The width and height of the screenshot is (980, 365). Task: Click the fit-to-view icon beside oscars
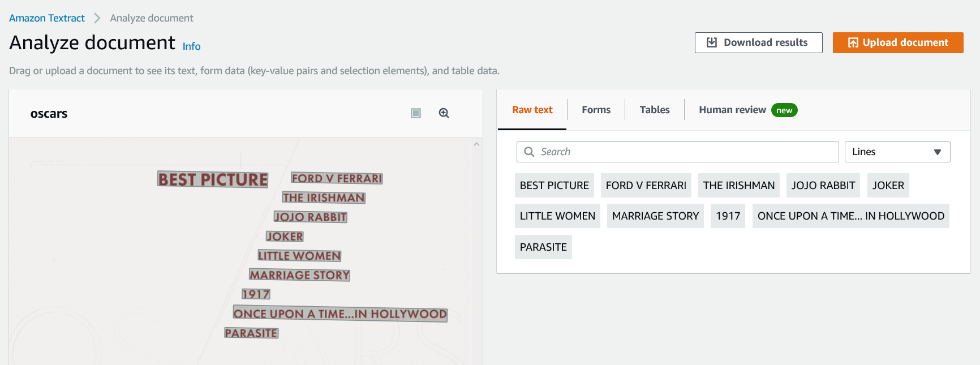point(416,113)
